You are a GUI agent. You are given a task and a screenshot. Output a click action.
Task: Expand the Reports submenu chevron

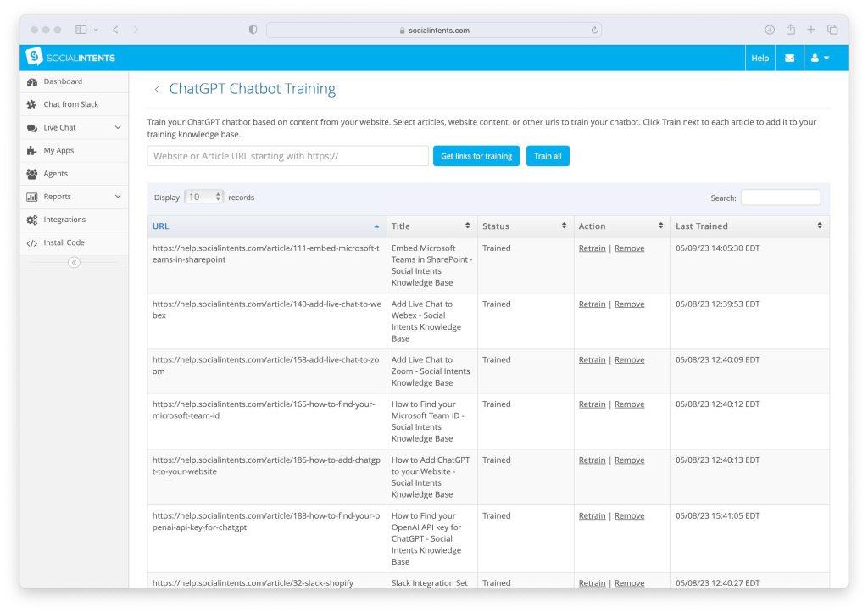point(118,197)
